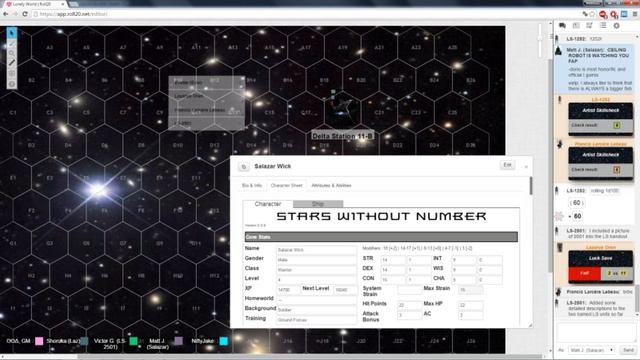The height and width of the screenshot is (360, 640).
Task: Click the Class input field
Action: pos(316,270)
